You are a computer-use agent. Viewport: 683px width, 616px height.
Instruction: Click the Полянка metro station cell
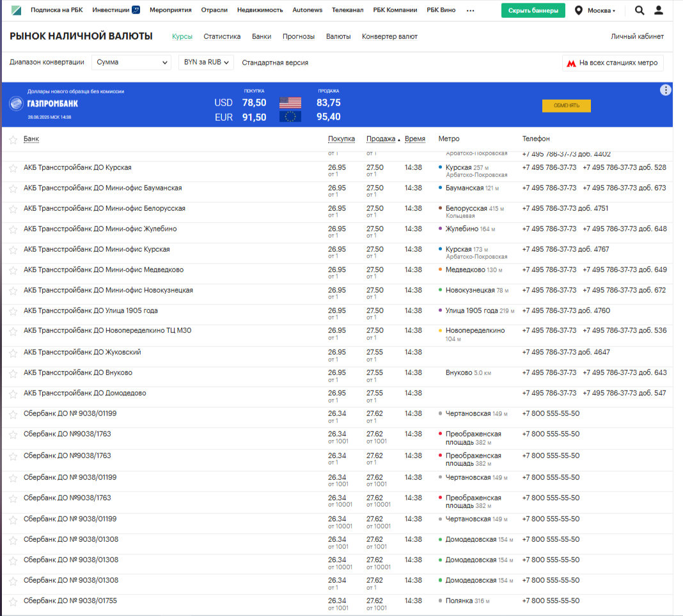(x=467, y=601)
